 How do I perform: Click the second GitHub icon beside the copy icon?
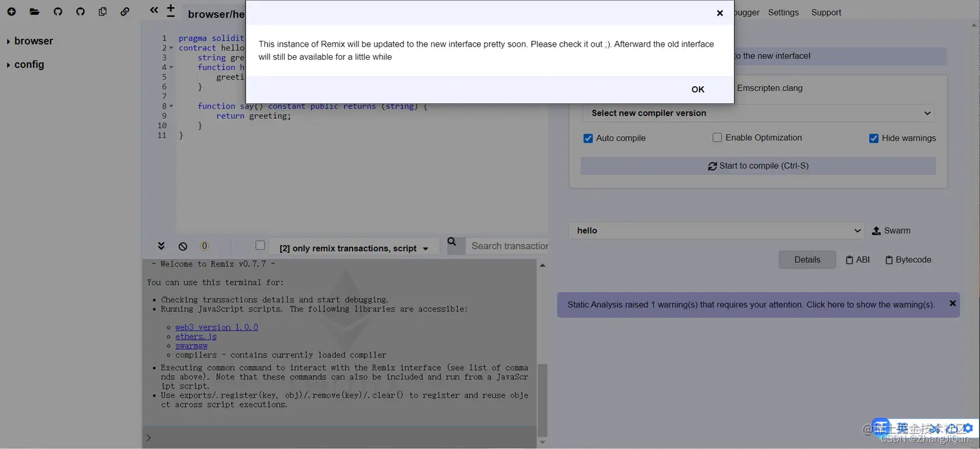(x=80, y=12)
